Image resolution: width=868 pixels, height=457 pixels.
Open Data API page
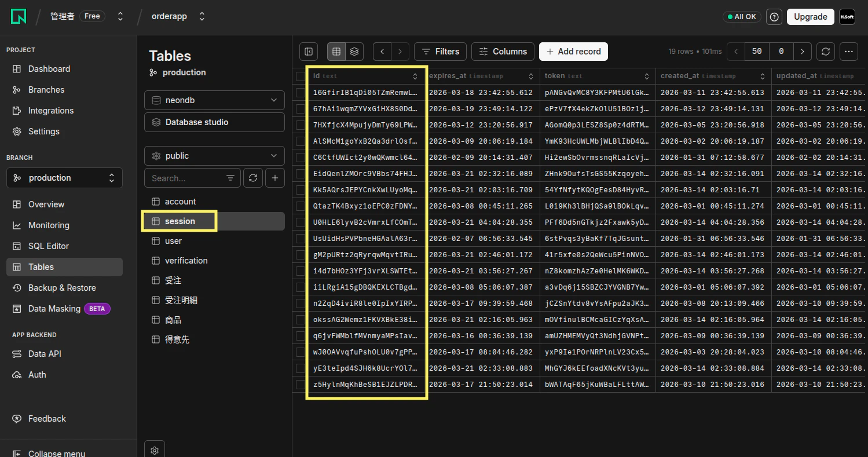coord(64,354)
